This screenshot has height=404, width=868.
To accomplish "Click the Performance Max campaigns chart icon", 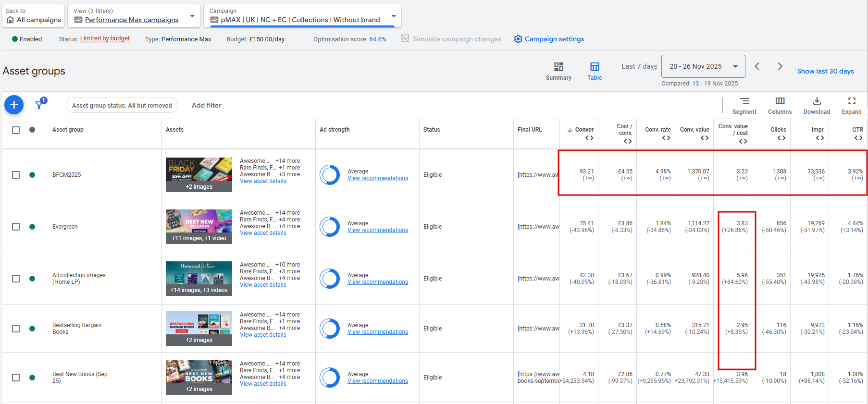I will click(78, 20).
